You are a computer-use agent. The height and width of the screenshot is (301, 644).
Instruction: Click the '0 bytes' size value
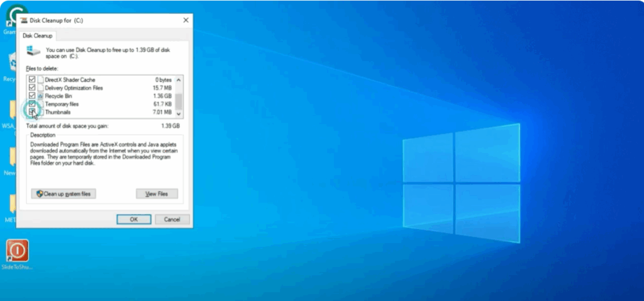(x=164, y=80)
